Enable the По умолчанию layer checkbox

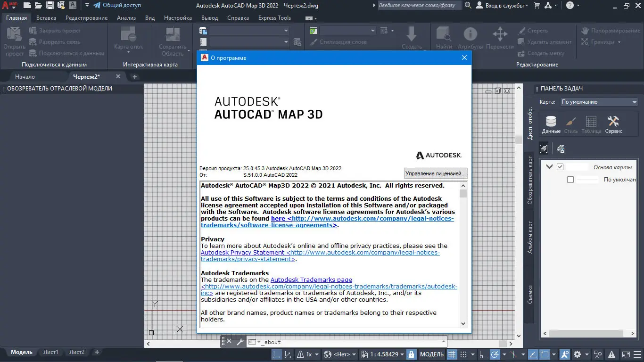(570, 179)
